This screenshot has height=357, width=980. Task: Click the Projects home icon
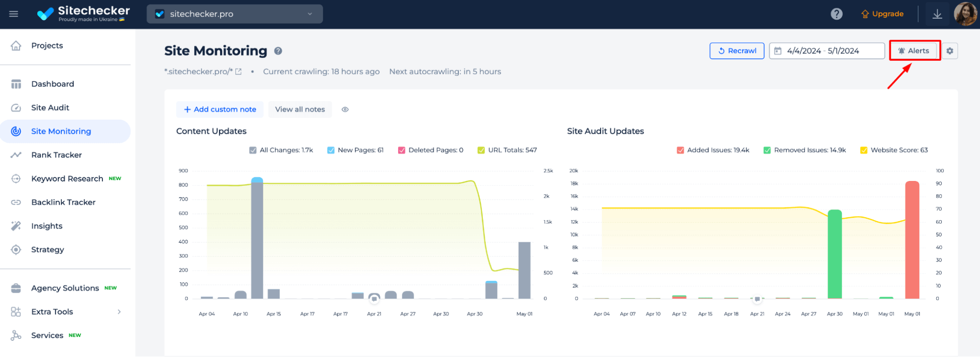coord(16,46)
